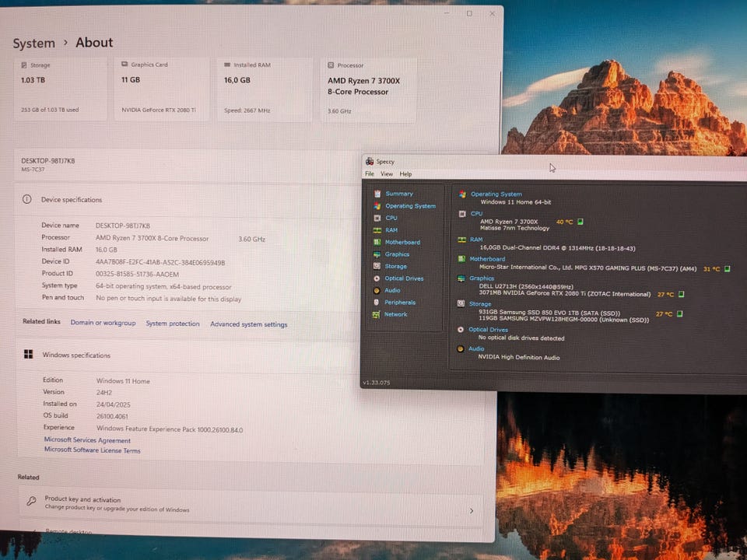The width and height of the screenshot is (747, 560).
Task: Click Motherboard heading in Speccy summary
Action: coord(487,259)
